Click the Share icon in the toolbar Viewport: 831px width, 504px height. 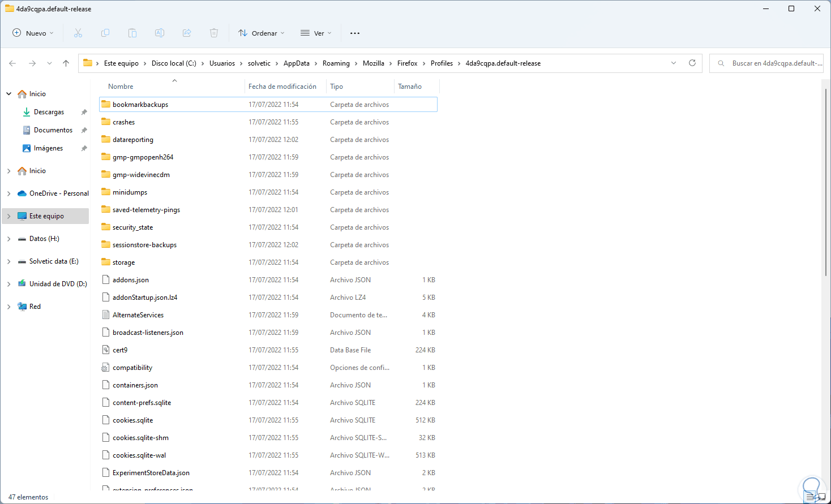[187, 33]
